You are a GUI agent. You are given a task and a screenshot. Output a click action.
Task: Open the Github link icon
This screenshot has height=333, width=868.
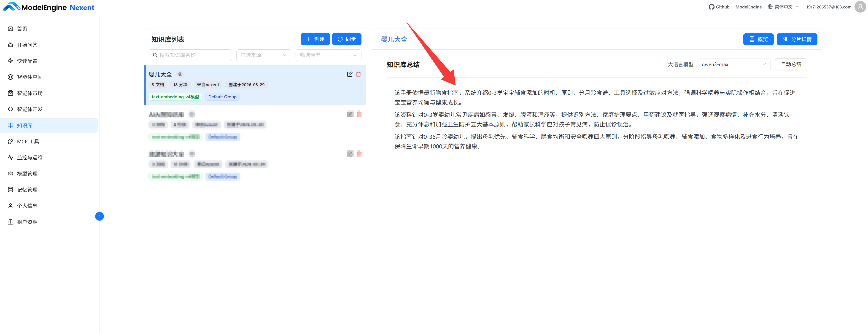(x=711, y=7)
